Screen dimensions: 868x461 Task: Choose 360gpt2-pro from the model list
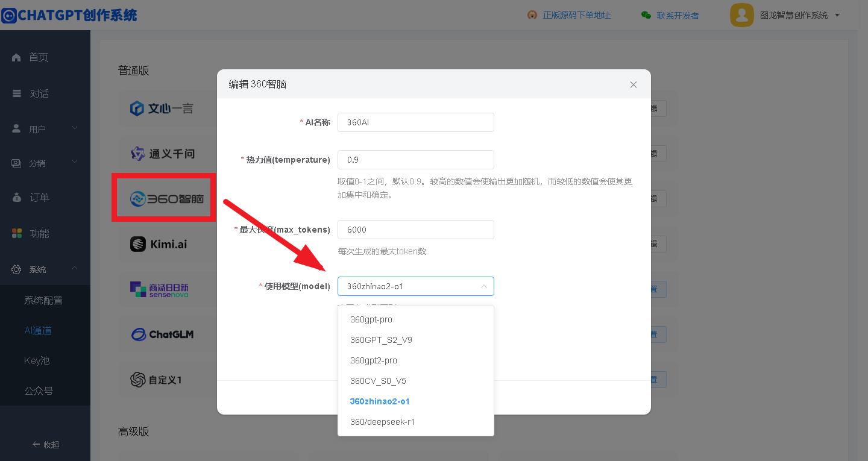point(416,360)
